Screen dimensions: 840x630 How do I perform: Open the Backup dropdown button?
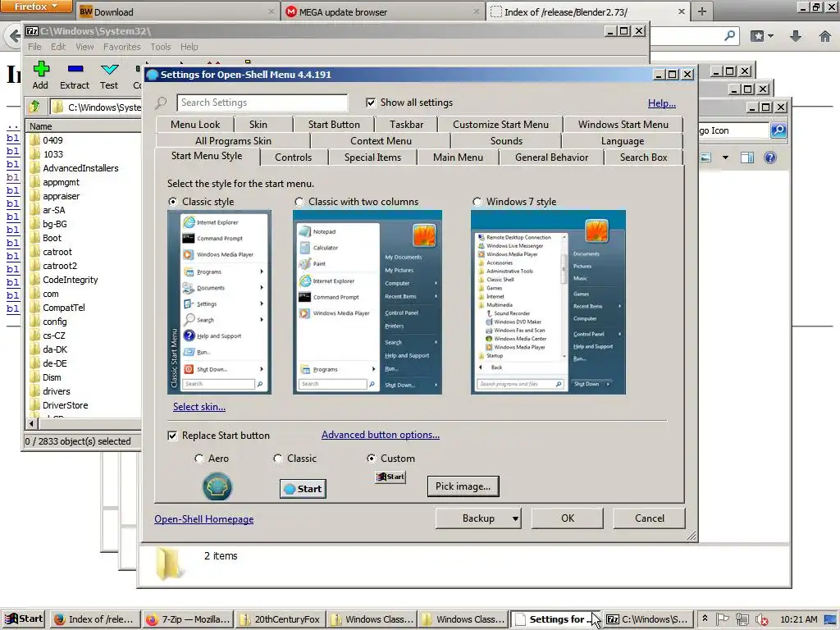point(478,518)
